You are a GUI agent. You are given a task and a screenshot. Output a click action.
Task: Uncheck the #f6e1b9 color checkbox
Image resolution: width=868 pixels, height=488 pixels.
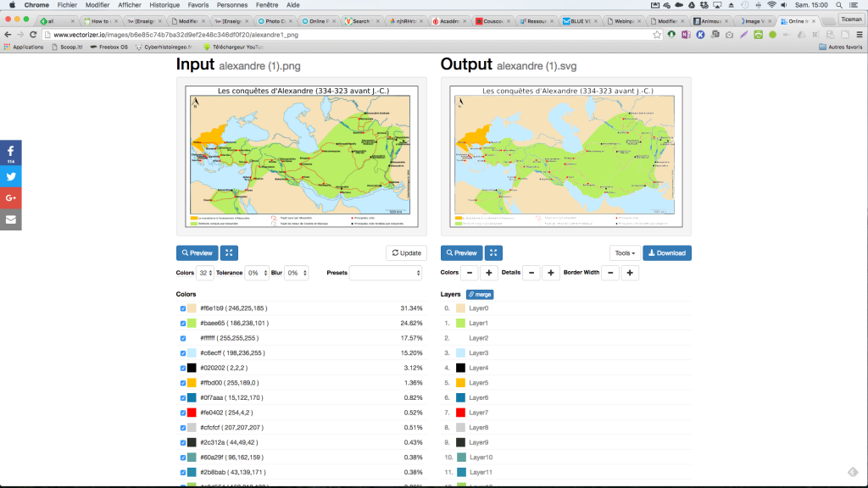183,308
